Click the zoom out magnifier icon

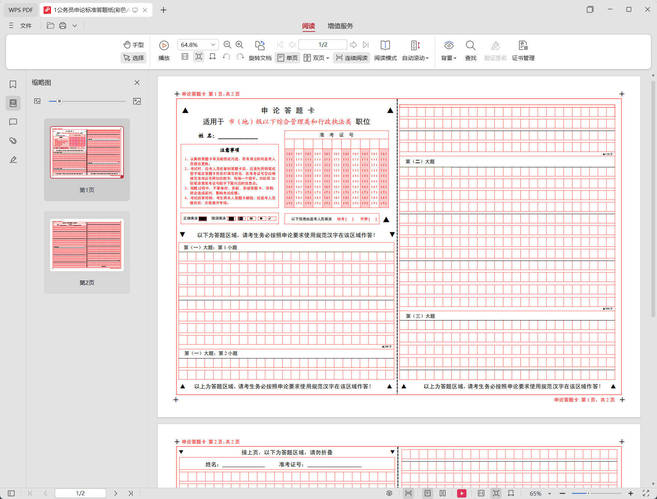[x=227, y=45]
